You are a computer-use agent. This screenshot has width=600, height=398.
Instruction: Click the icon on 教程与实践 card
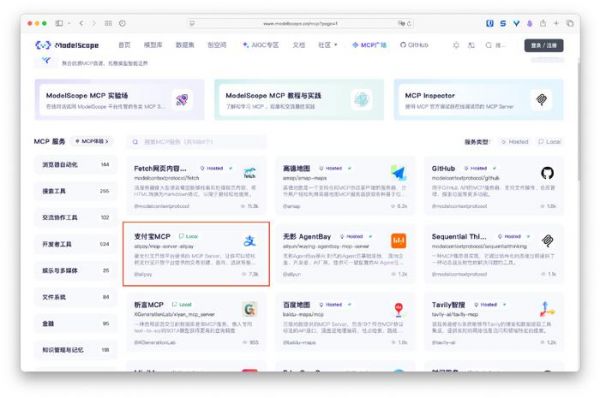click(x=361, y=100)
